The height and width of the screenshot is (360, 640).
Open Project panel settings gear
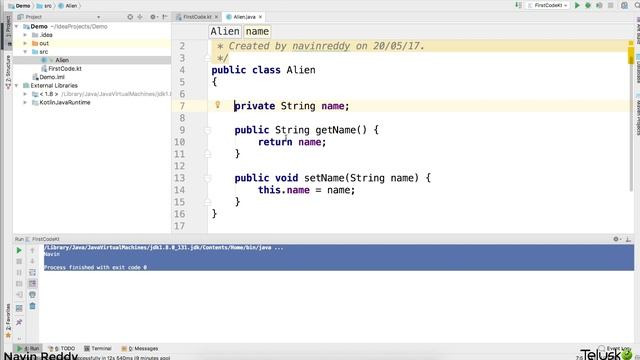153,17
